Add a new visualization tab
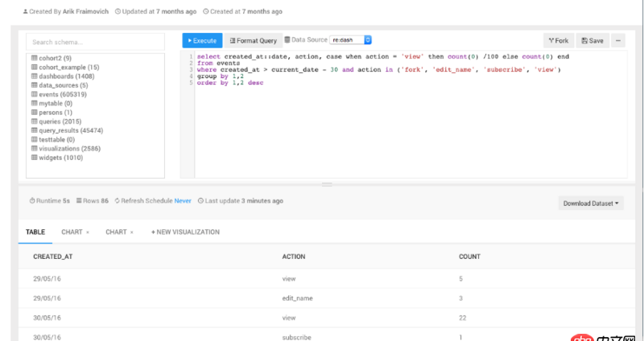 click(x=185, y=232)
